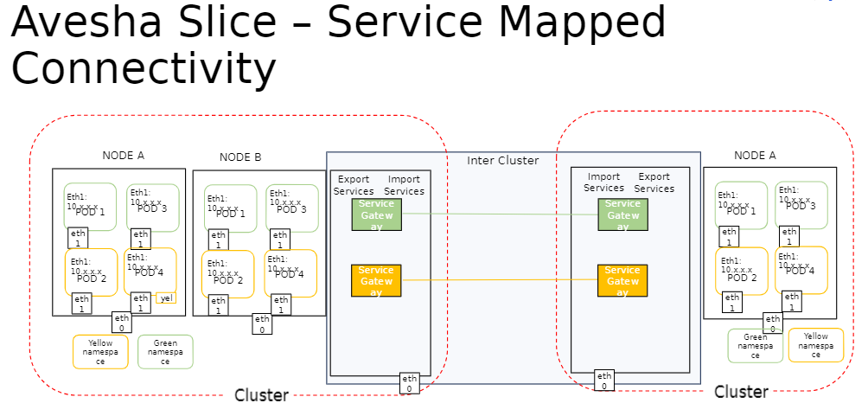868x416 pixels.
Task: Select the Import Services label in the right cluster
Action: point(603,182)
